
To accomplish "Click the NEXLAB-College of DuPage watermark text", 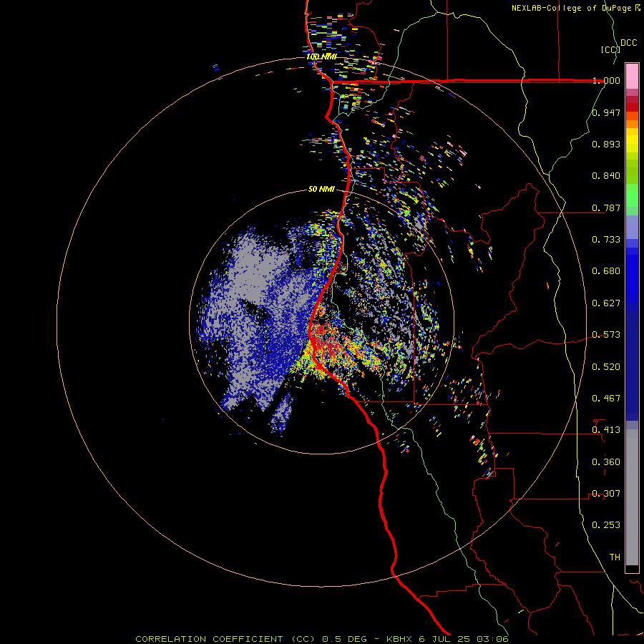I will (571, 8).
